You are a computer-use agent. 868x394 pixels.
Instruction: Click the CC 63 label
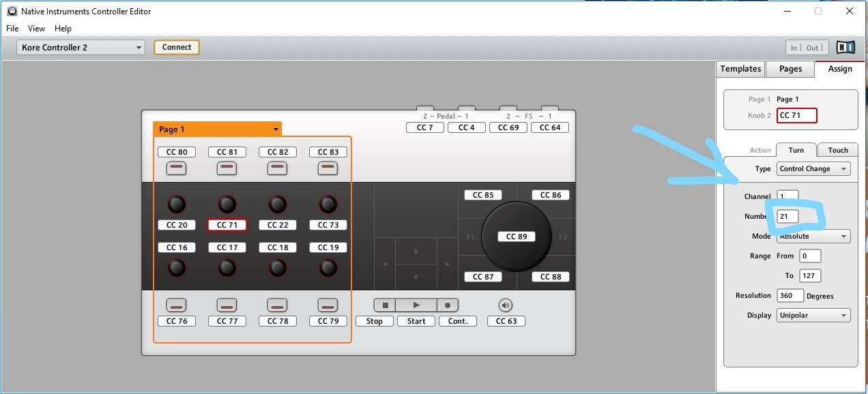pyautogui.click(x=506, y=321)
